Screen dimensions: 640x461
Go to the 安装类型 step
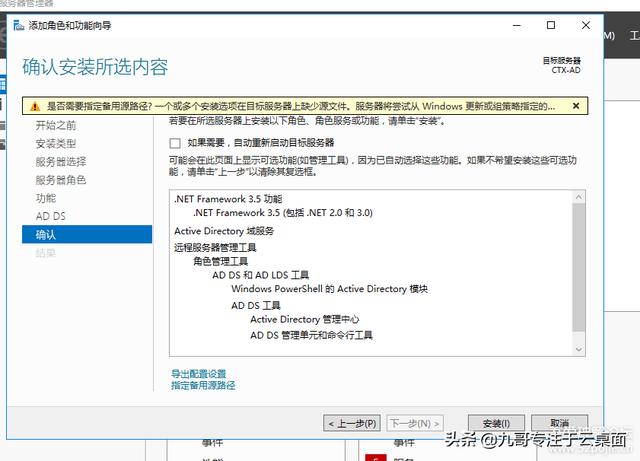(56, 144)
